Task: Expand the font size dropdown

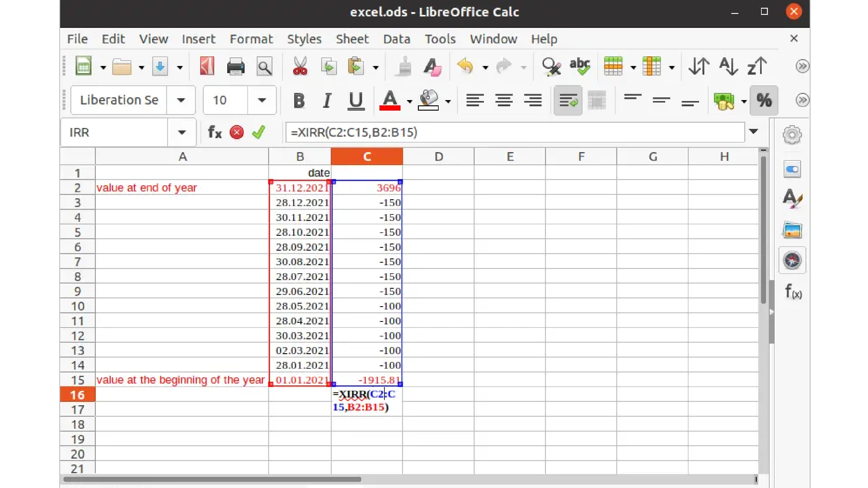Action: [x=262, y=100]
